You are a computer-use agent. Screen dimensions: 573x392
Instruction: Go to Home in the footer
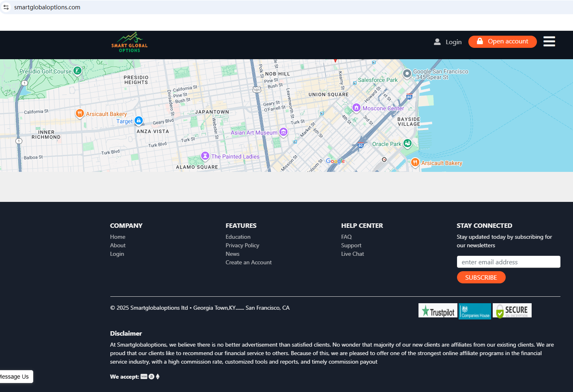[118, 237]
